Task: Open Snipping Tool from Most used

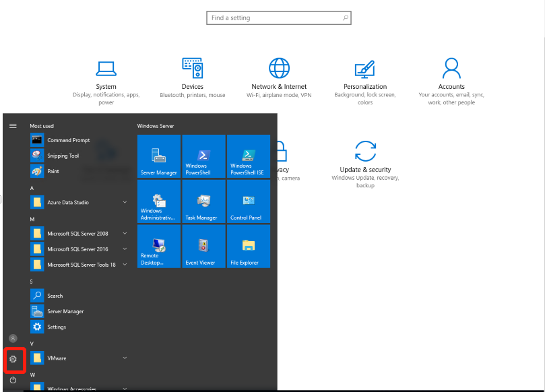Action: (x=68, y=155)
